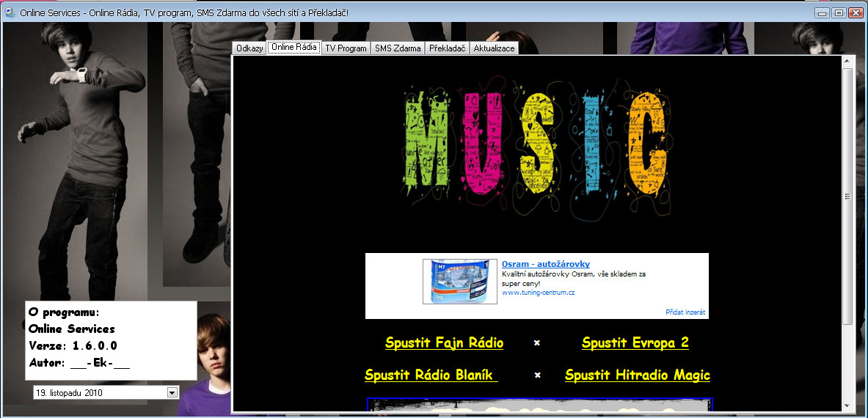
Task: Select the Online Rádia tab
Action: pyautogui.click(x=294, y=48)
